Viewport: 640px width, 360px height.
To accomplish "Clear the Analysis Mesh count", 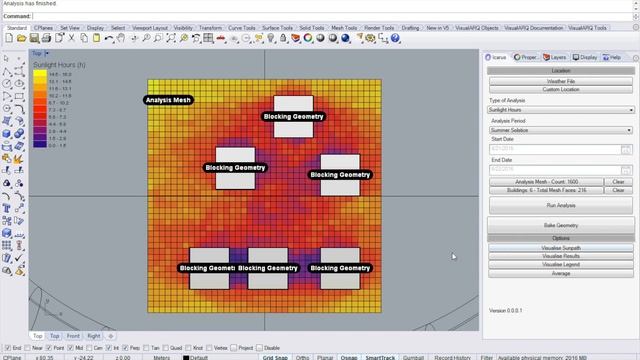I will click(x=618, y=182).
